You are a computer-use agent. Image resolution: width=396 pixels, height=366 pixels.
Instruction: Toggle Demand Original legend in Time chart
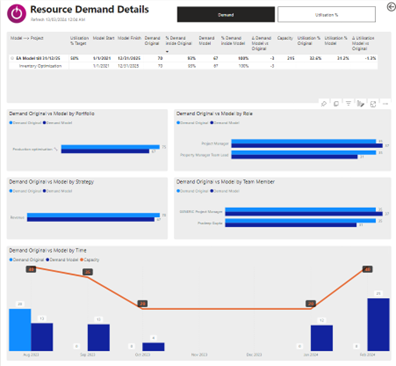pyautogui.click(x=27, y=260)
